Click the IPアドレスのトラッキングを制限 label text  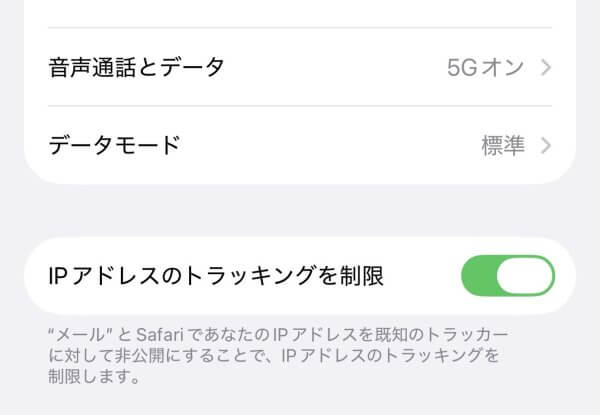pyautogui.click(x=216, y=276)
